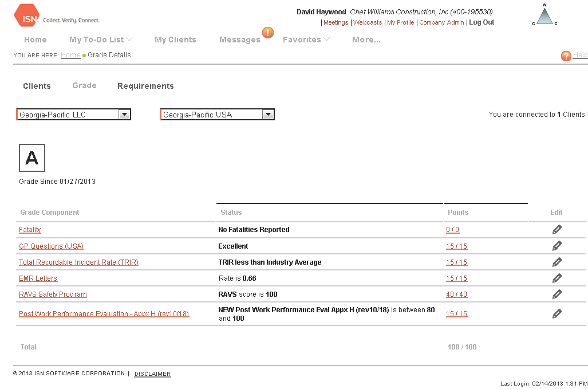Viewport: 588px width, 389px height.
Task: Click the Grade Component column header
Action: [49, 213]
